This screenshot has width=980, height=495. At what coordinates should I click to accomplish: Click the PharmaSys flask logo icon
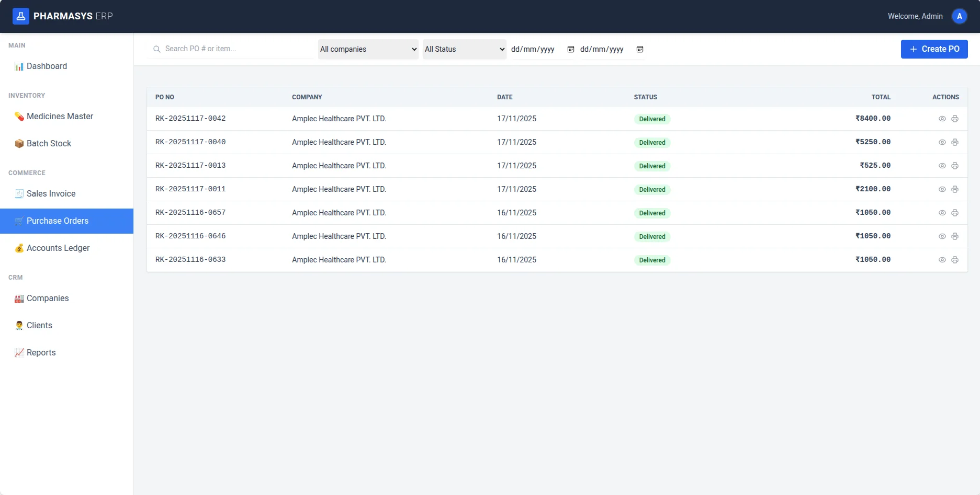click(21, 16)
